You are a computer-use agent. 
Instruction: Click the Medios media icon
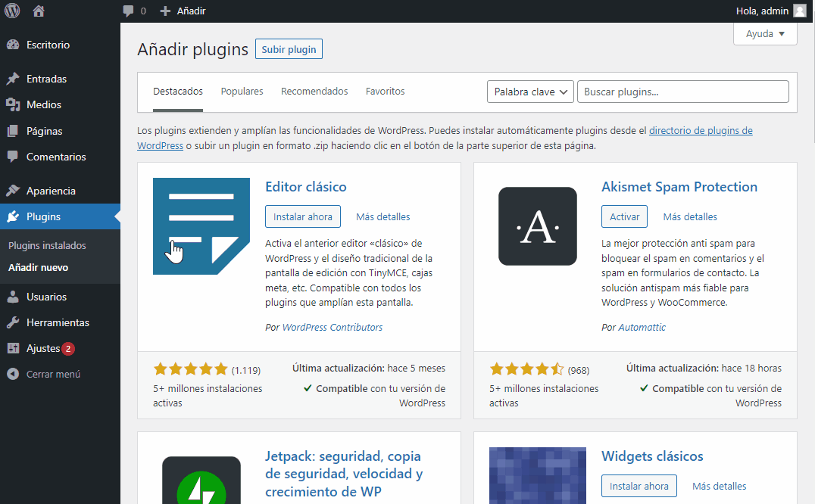coord(13,105)
